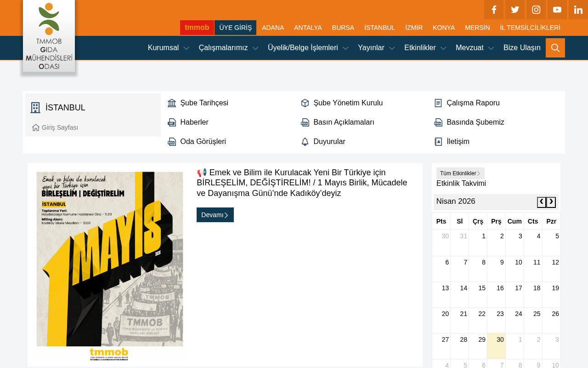Expand the Üyelik/Belge İşlemleri menu
Screen dimensions: 588x368
308,48
